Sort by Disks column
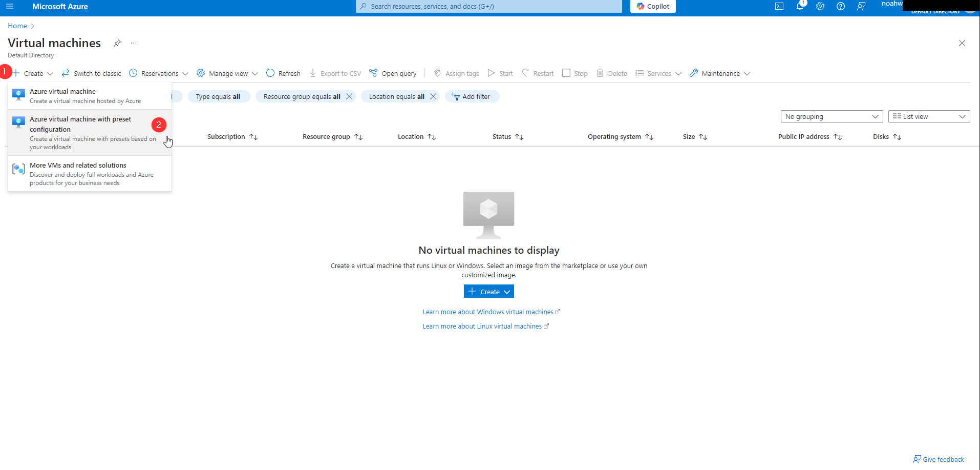The width and height of the screenshot is (980, 470). (x=887, y=137)
